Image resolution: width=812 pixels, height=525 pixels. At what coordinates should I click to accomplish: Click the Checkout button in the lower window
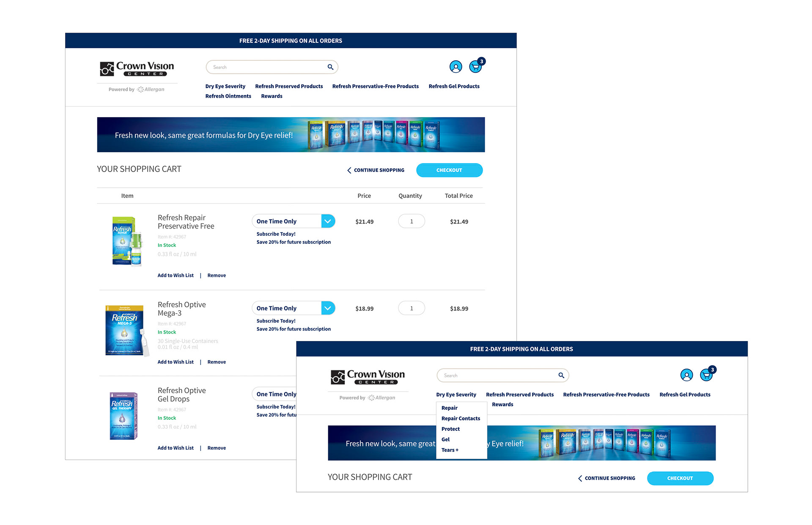pos(680,479)
